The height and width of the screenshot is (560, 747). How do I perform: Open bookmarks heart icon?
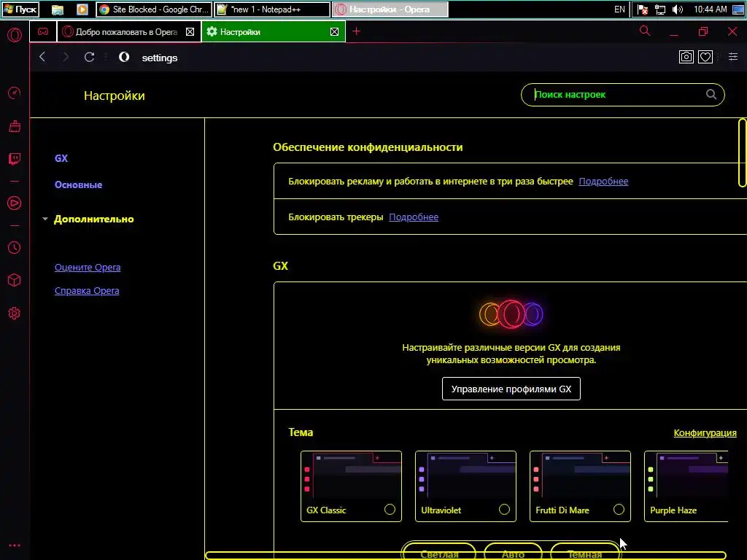pos(705,57)
